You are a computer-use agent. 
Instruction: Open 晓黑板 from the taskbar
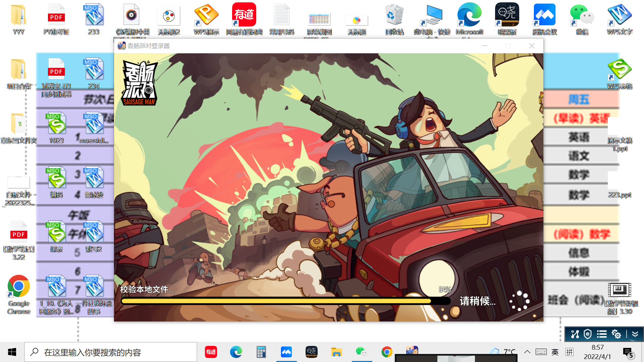[312, 352]
